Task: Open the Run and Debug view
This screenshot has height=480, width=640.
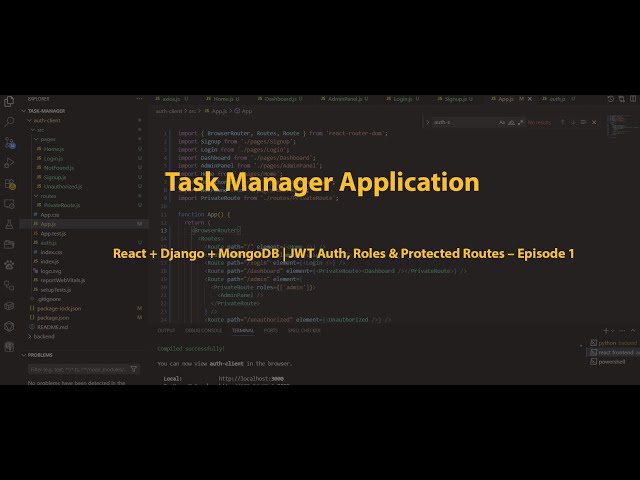Action: pos(9,163)
